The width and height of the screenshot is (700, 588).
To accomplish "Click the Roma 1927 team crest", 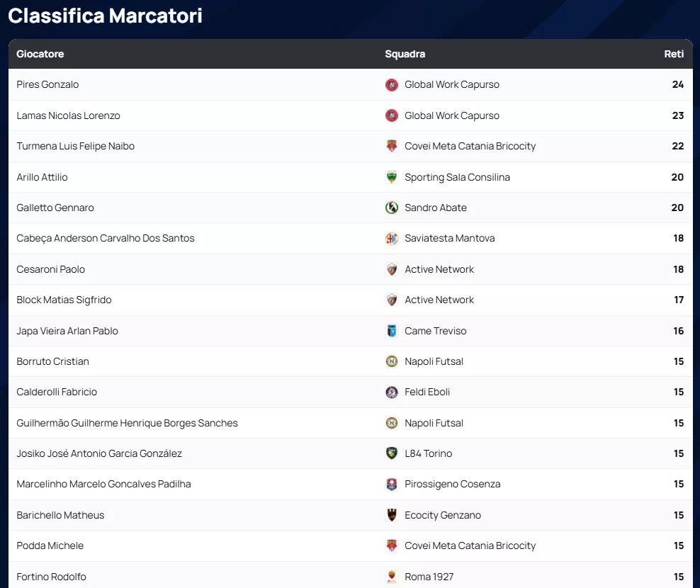I will (x=392, y=577).
